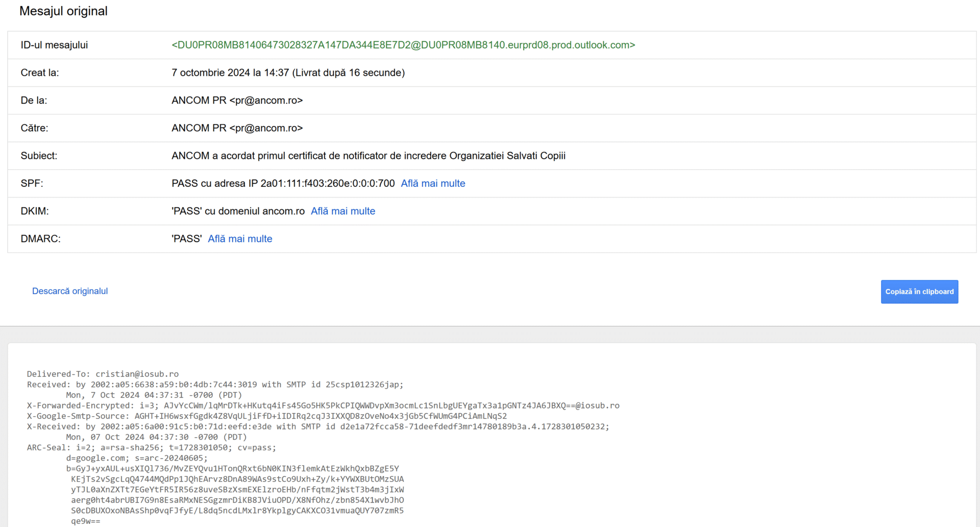This screenshot has width=980, height=527.
Task: Follow 'Află mai multe' link beside DMARC
Action: coord(240,238)
